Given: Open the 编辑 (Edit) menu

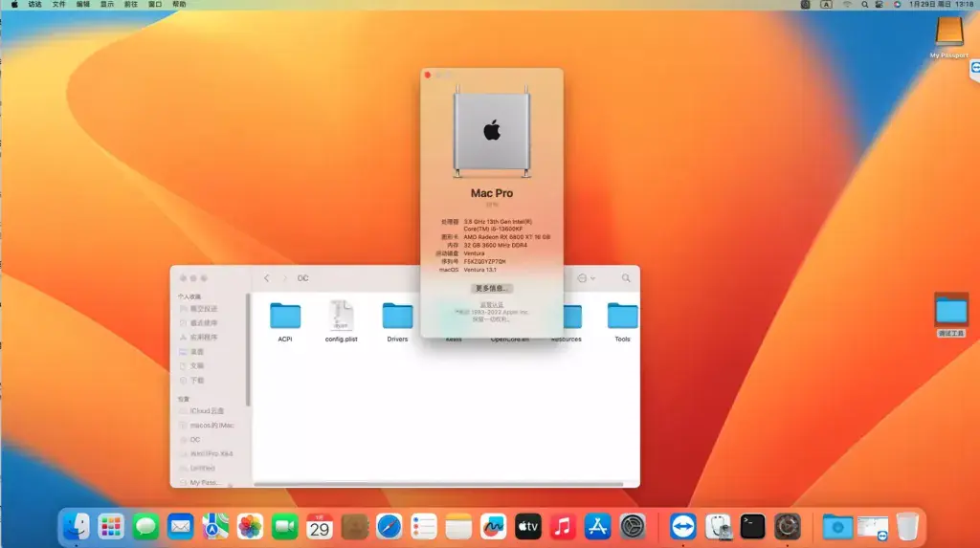Looking at the screenshot, I should 83,5.
